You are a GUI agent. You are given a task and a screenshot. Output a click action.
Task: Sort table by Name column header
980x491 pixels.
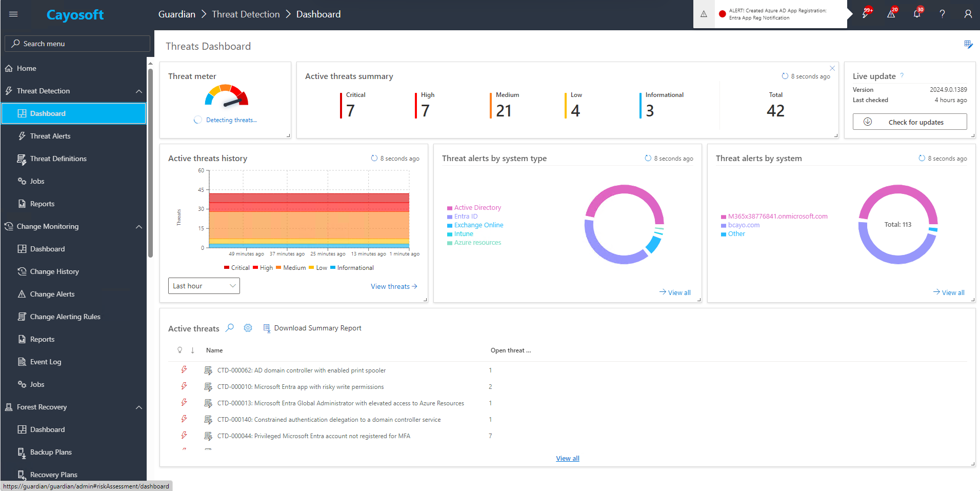click(214, 350)
